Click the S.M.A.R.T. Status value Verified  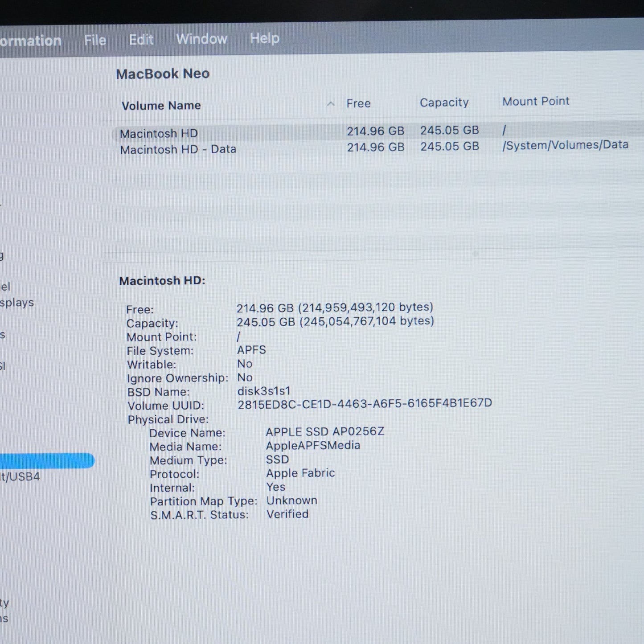pos(287,514)
